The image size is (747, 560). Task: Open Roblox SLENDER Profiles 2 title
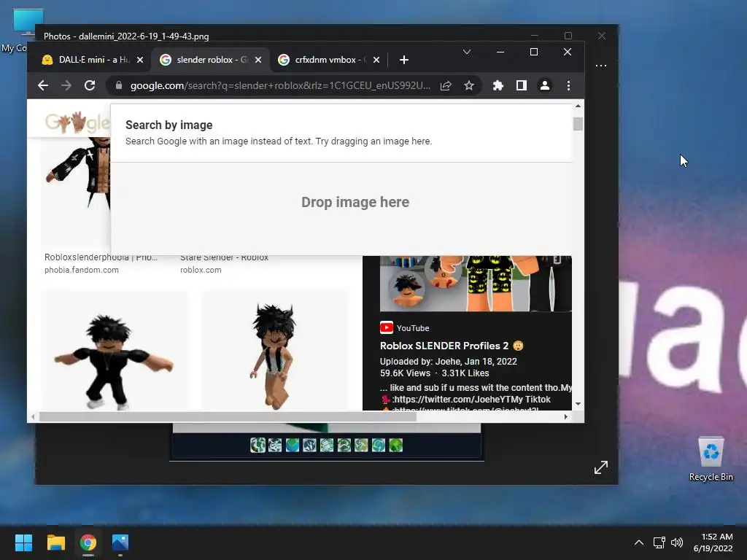[x=452, y=346]
